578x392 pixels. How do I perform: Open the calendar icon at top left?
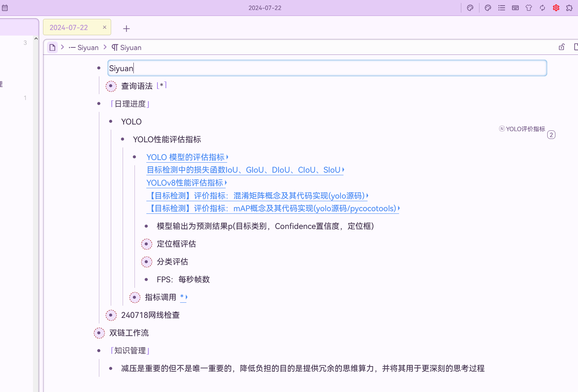click(x=5, y=8)
